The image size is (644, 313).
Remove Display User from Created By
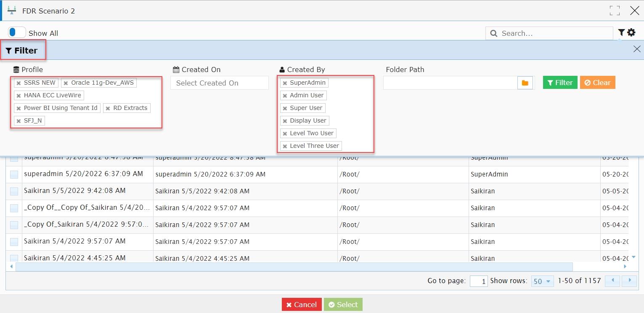pos(285,121)
